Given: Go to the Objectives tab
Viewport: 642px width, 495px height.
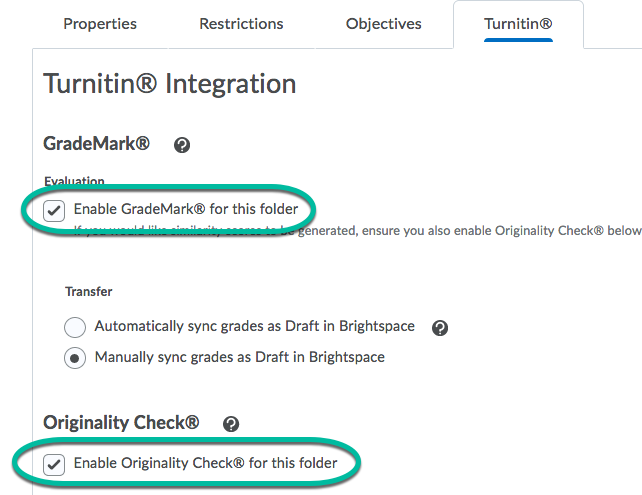Looking at the screenshot, I should click(384, 24).
